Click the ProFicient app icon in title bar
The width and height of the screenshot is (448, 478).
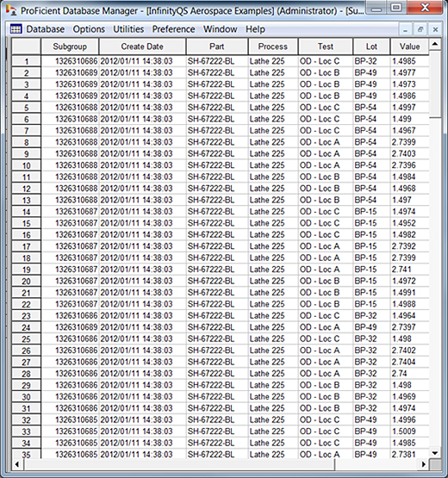click(11, 11)
